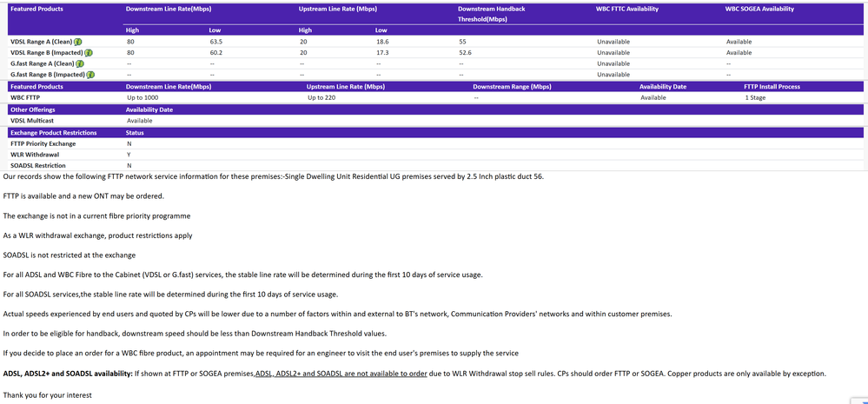Select the WLR Withdrawal row label
Screen dimensions: 868x404
click(35, 155)
